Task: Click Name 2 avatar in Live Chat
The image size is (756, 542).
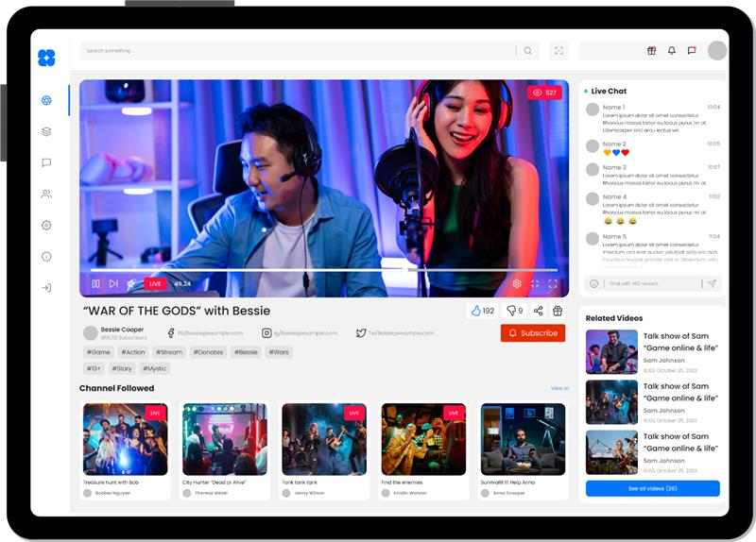Action: [x=593, y=146]
